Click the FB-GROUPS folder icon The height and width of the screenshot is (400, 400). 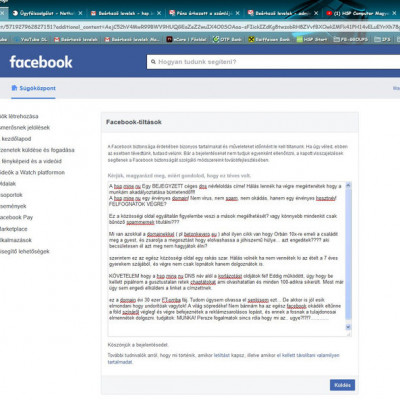336,39
